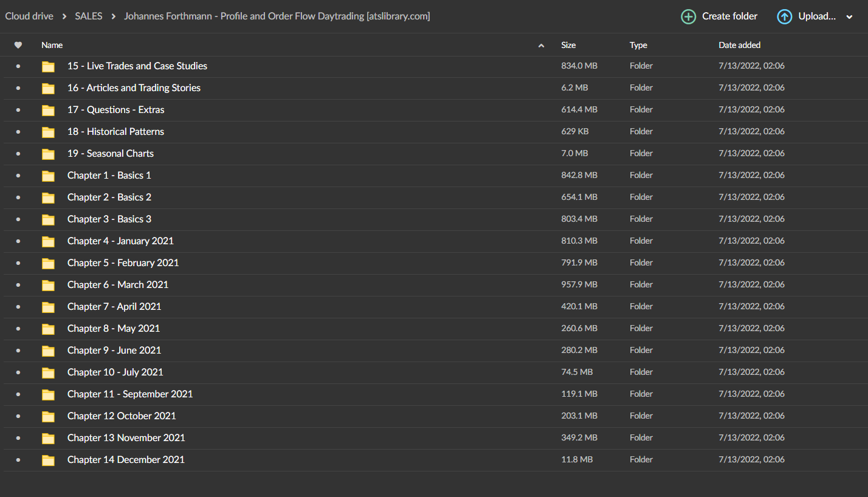Click the Size column header

tap(568, 45)
